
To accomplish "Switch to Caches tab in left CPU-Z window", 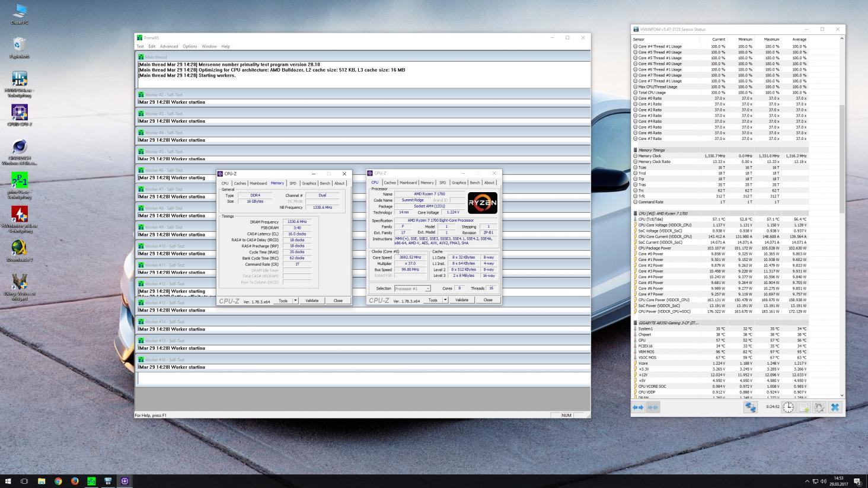I will click(240, 183).
